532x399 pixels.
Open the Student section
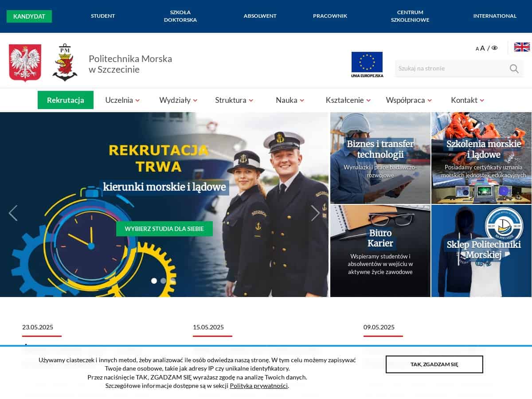(x=103, y=16)
